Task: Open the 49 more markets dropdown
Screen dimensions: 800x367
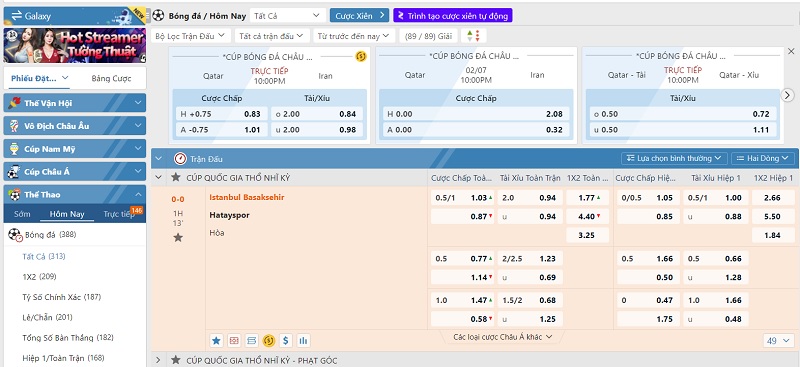Action: coord(779,340)
